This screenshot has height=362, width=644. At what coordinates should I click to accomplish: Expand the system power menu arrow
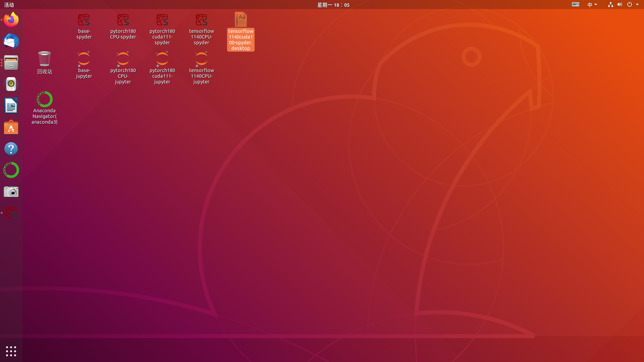(637, 5)
